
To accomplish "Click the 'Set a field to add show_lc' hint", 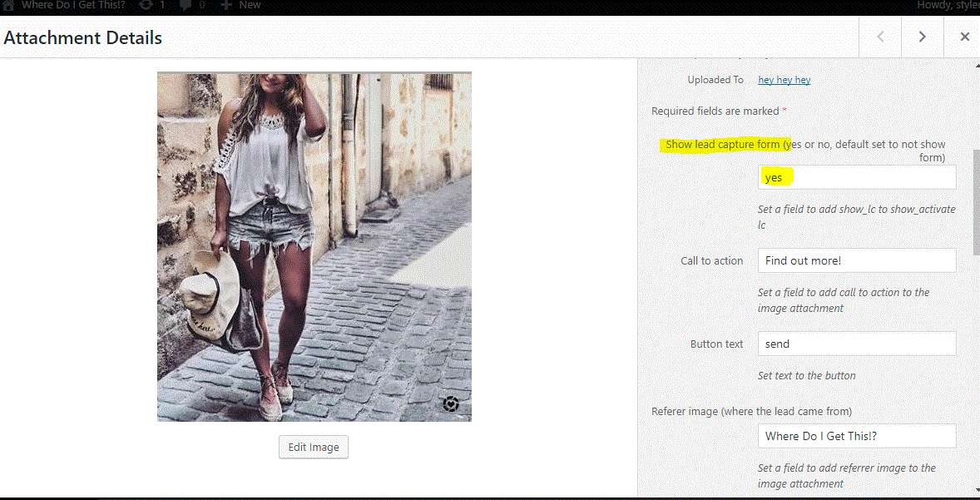I will tap(857, 217).
